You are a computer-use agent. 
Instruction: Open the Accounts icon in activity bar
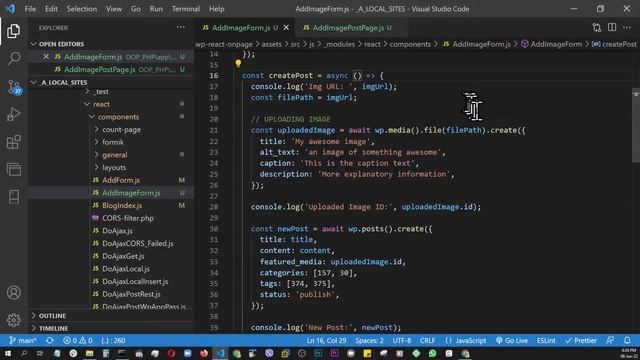pyautogui.click(x=13, y=292)
